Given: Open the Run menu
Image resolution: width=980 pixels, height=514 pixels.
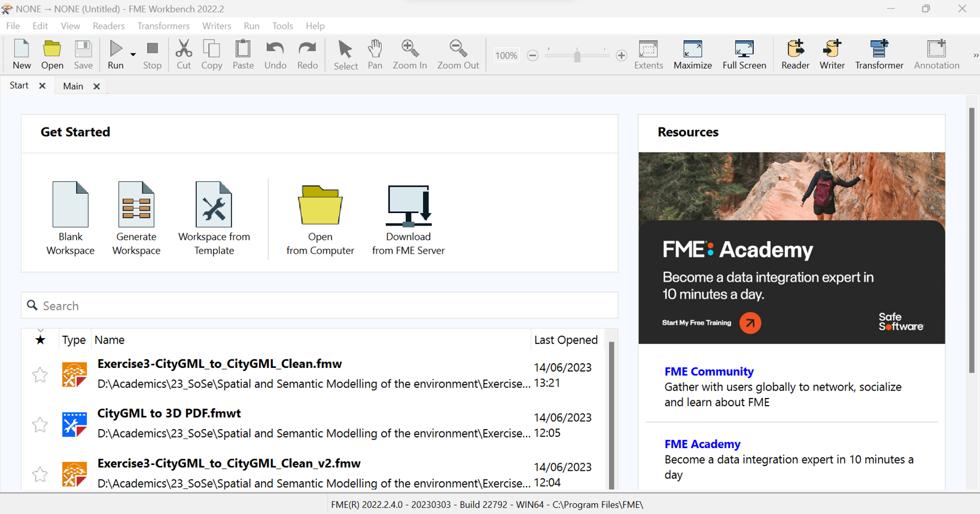Looking at the screenshot, I should click(252, 26).
